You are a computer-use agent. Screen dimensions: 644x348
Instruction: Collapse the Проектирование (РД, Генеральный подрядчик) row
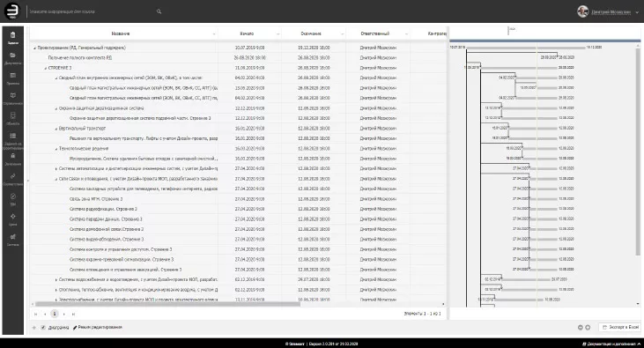pyautogui.click(x=34, y=48)
